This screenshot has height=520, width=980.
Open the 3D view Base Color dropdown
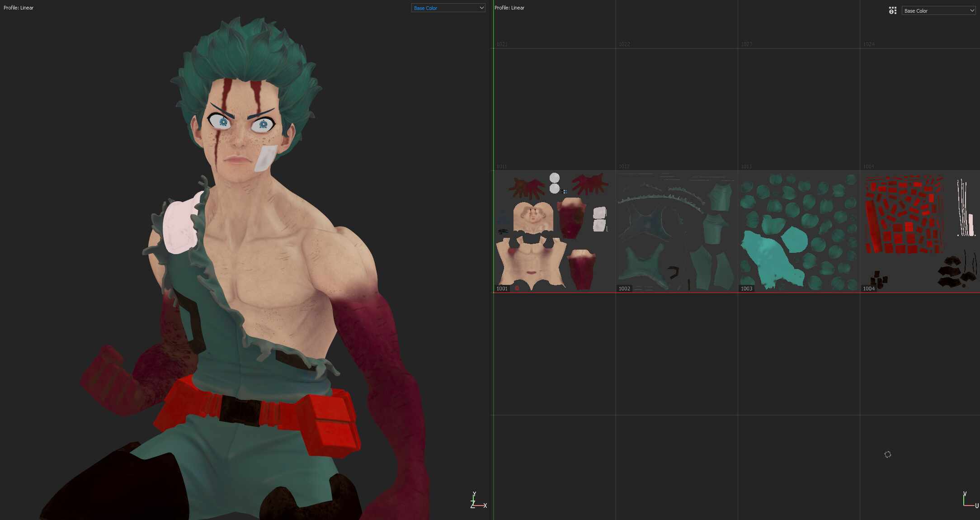click(448, 8)
